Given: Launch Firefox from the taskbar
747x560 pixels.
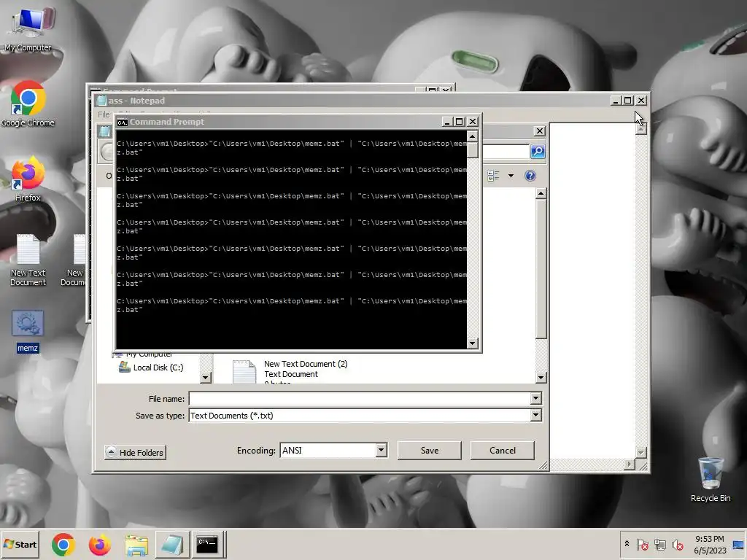Looking at the screenshot, I should click(x=99, y=544).
